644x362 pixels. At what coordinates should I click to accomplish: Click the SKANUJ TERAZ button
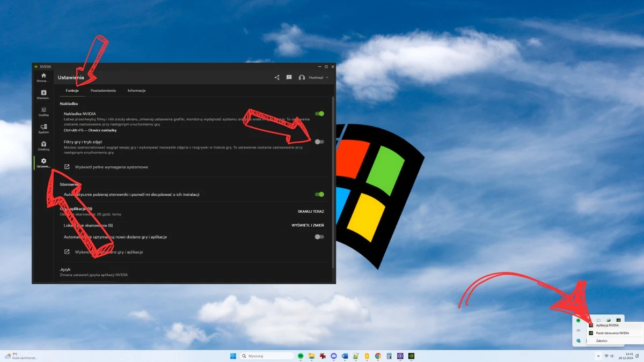click(x=310, y=211)
